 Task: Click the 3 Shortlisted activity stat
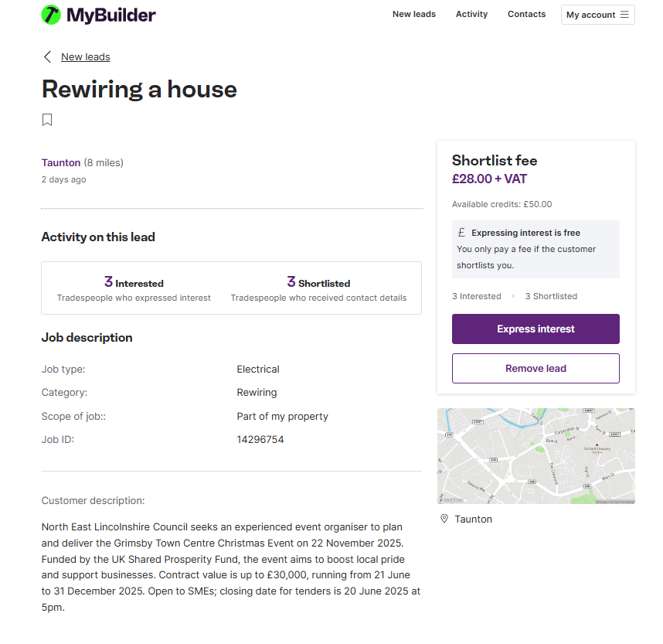point(318,288)
